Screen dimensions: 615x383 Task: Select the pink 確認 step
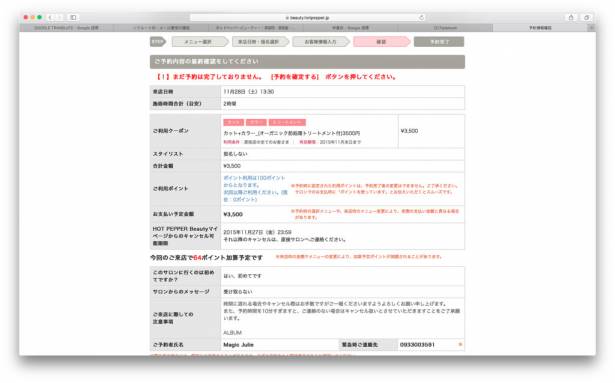coord(381,42)
